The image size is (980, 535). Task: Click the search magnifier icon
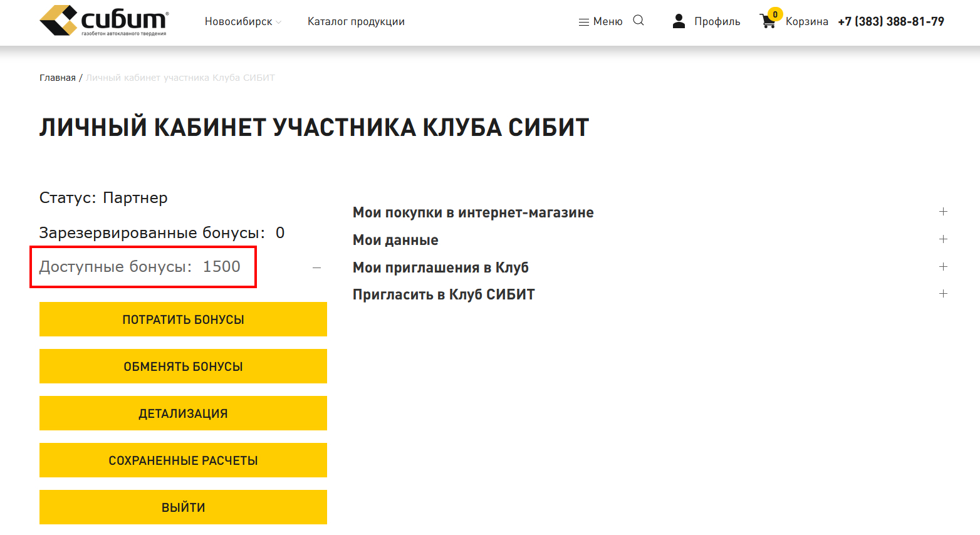coord(639,21)
